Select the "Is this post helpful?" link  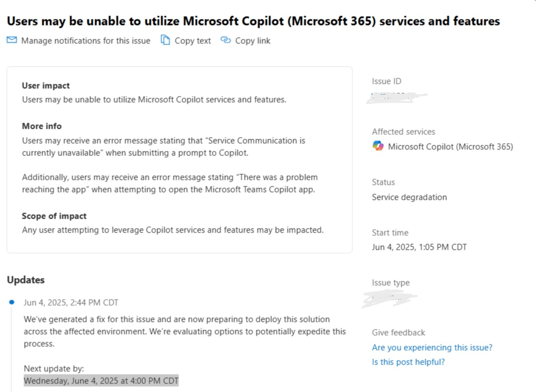pos(408,362)
